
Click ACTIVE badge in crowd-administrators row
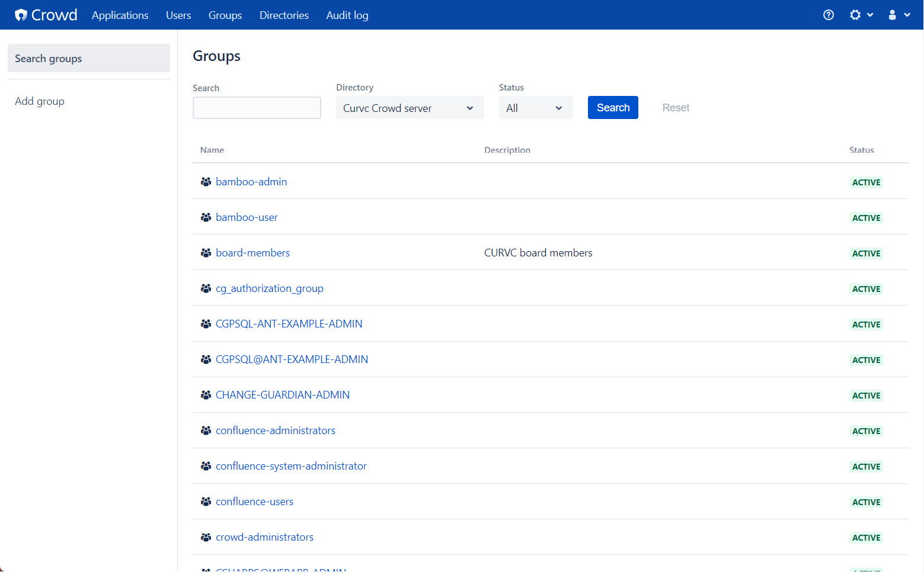pos(866,538)
